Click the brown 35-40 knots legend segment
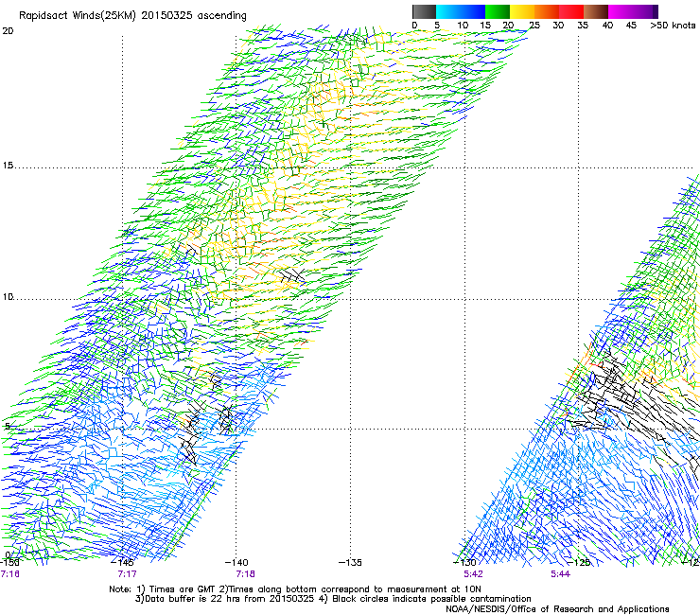The image size is (700, 615). pos(596,11)
